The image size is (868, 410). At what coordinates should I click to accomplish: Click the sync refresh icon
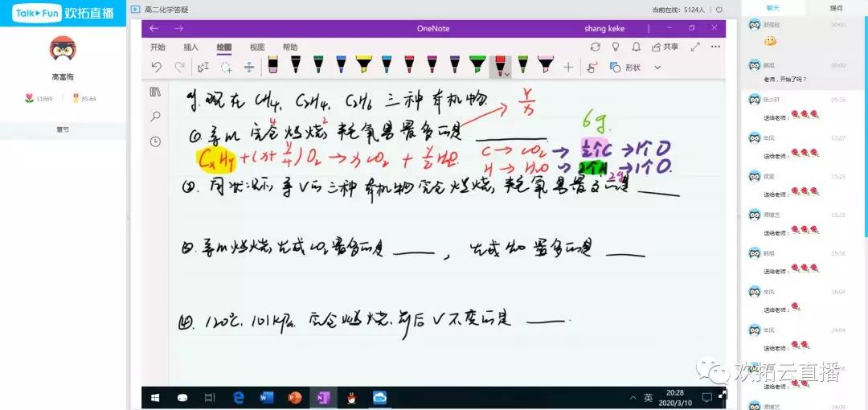[x=595, y=47]
